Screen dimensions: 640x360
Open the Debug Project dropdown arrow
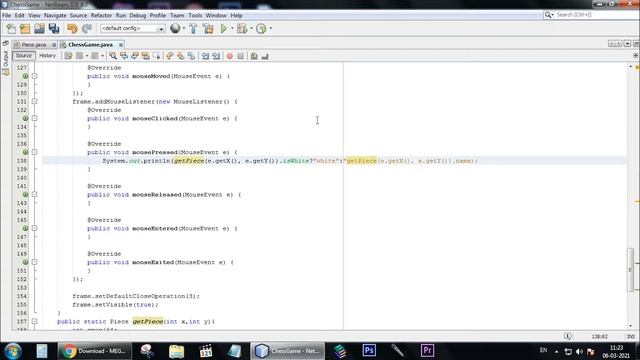coord(251,29)
